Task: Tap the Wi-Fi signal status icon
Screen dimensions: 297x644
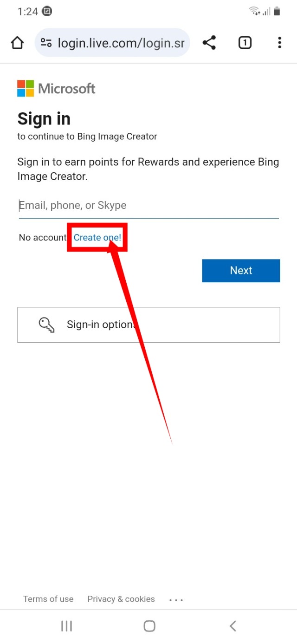Action: [254, 11]
